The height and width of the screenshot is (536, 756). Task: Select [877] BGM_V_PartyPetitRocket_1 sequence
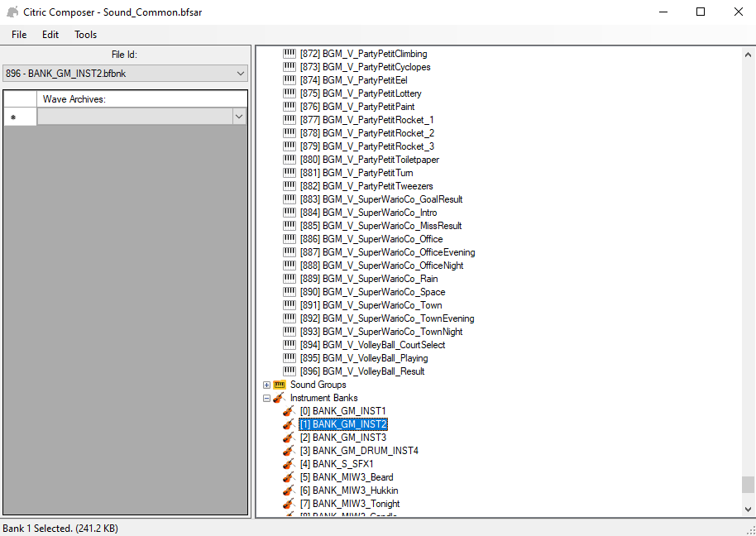pyautogui.click(x=367, y=120)
